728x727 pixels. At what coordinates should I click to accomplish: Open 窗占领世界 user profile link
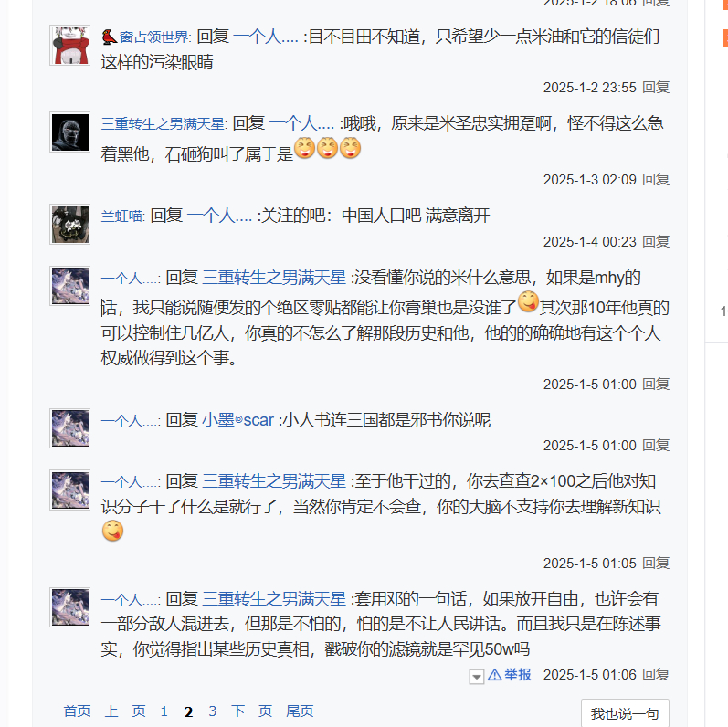coord(154,37)
